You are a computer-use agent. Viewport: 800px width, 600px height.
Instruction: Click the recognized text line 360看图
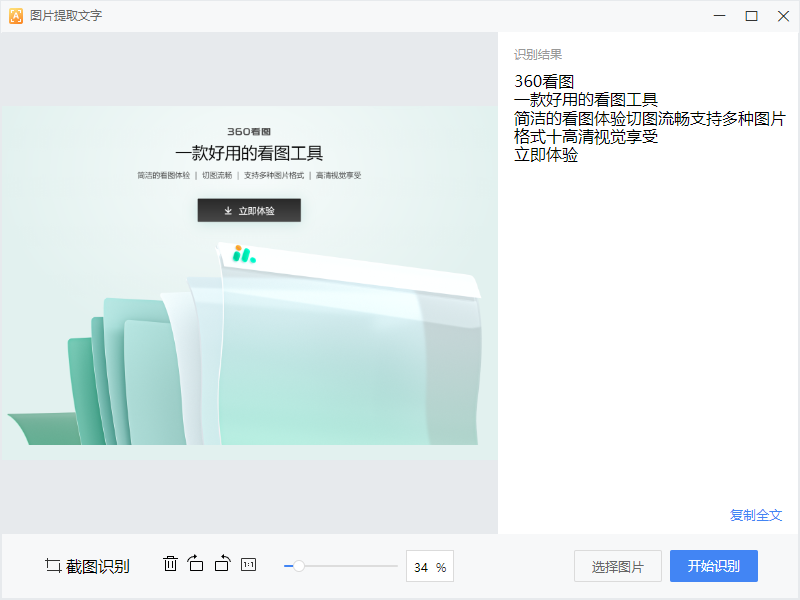[x=544, y=81]
